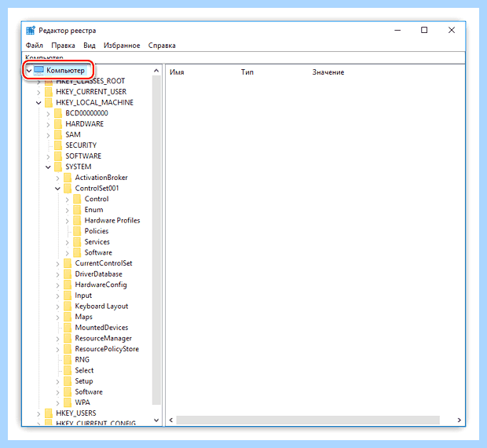
Task: Select the Software key above WPA
Action: [89, 392]
